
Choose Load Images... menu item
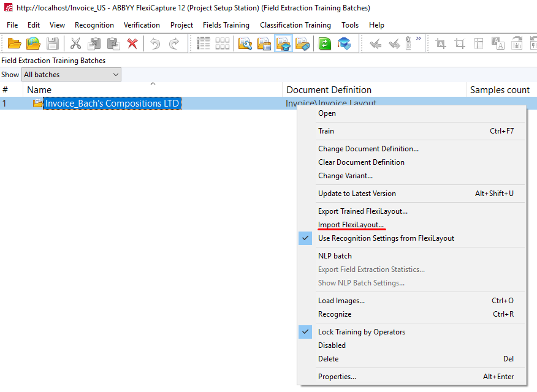[411, 301]
